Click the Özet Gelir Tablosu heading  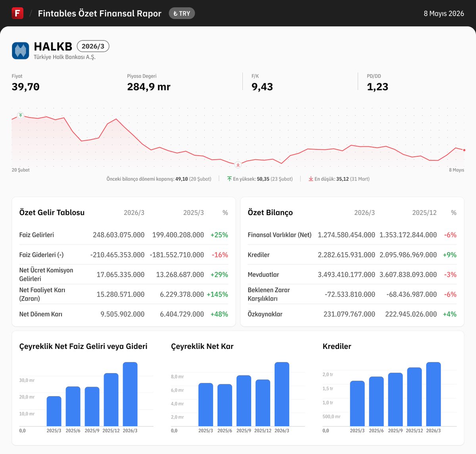[x=52, y=213]
